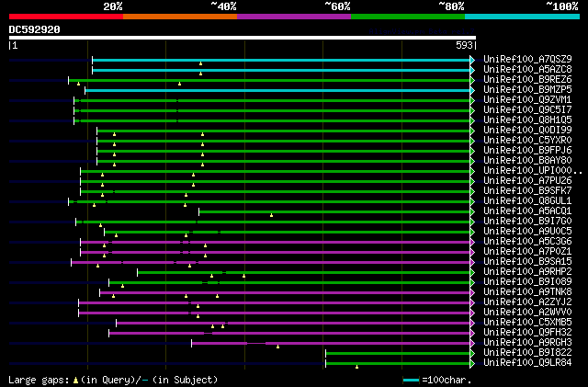
Task: Click the Large gaps legend text
Action: pos(39,380)
